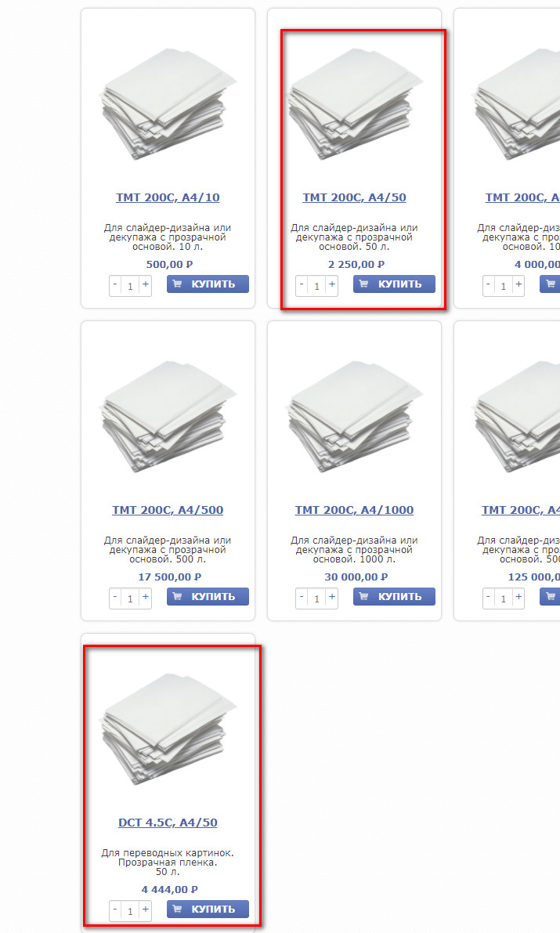Viewport: 560px width, 933px height.
Task: Open the TMT 200C, A4/50 product link
Action: coord(354,197)
